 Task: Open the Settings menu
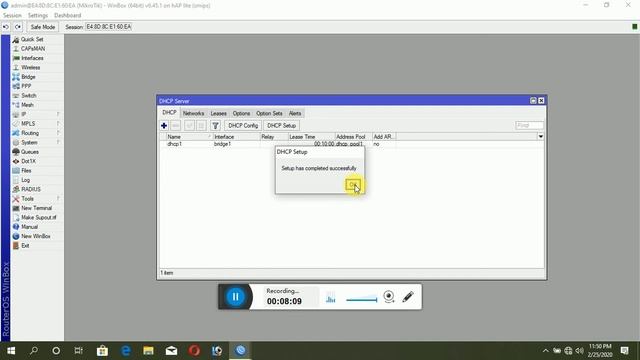[38, 16]
